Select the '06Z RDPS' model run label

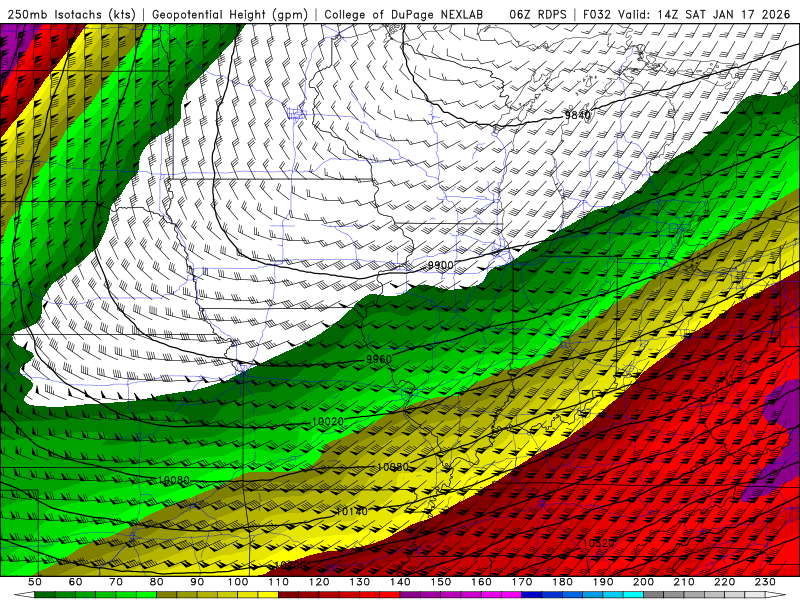pyautogui.click(x=538, y=14)
